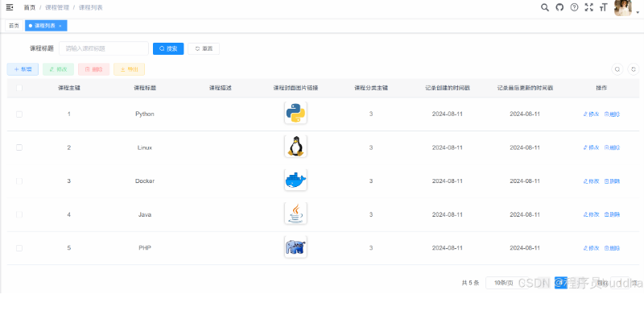Click 修改 in the PHP row

(x=591, y=248)
